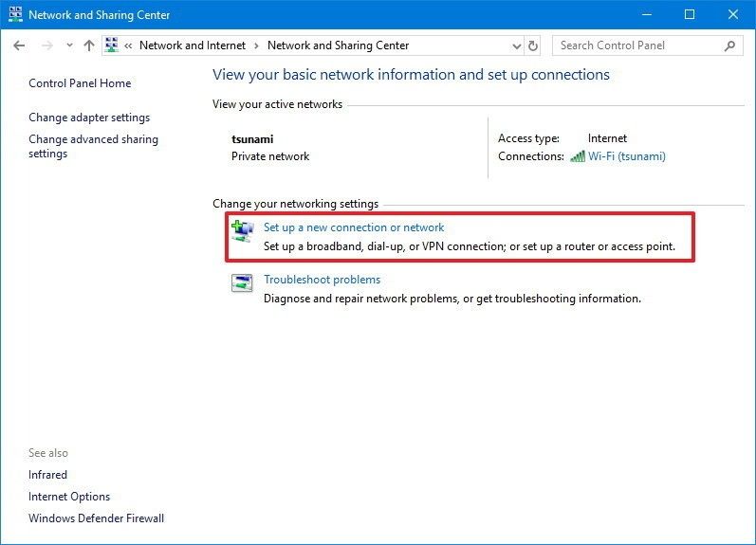Click the page heading View your basic network information

[x=411, y=75]
